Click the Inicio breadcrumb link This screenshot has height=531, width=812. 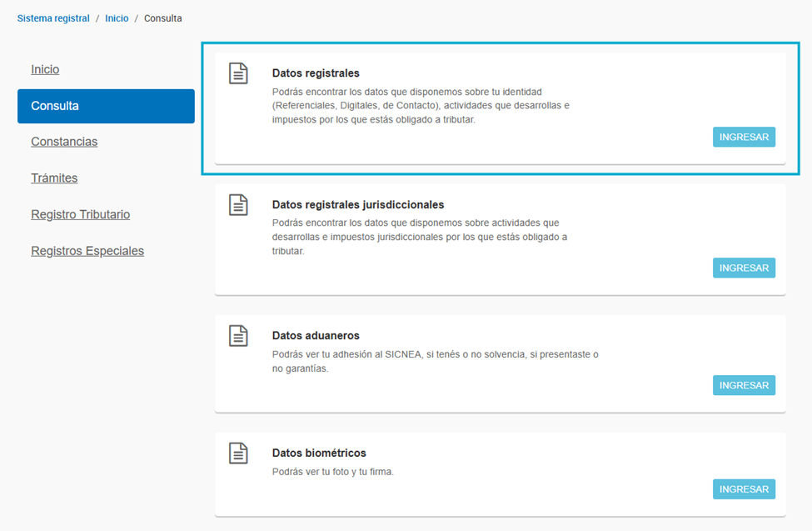coord(117,18)
